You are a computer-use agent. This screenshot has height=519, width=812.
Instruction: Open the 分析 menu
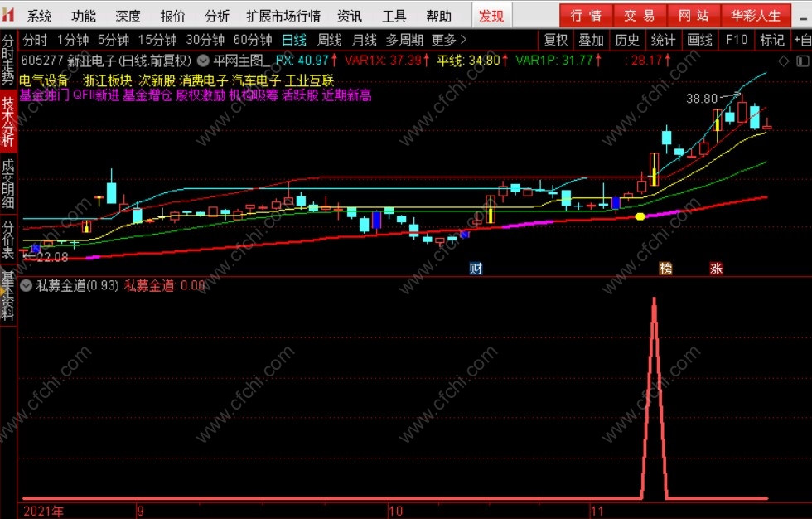pyautogui.click(x=217, y=16)
